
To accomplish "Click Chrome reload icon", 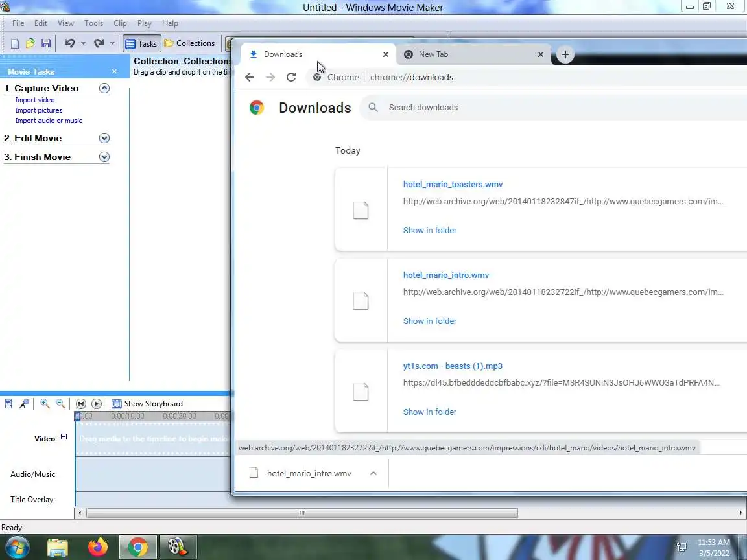I will [291, 77].
